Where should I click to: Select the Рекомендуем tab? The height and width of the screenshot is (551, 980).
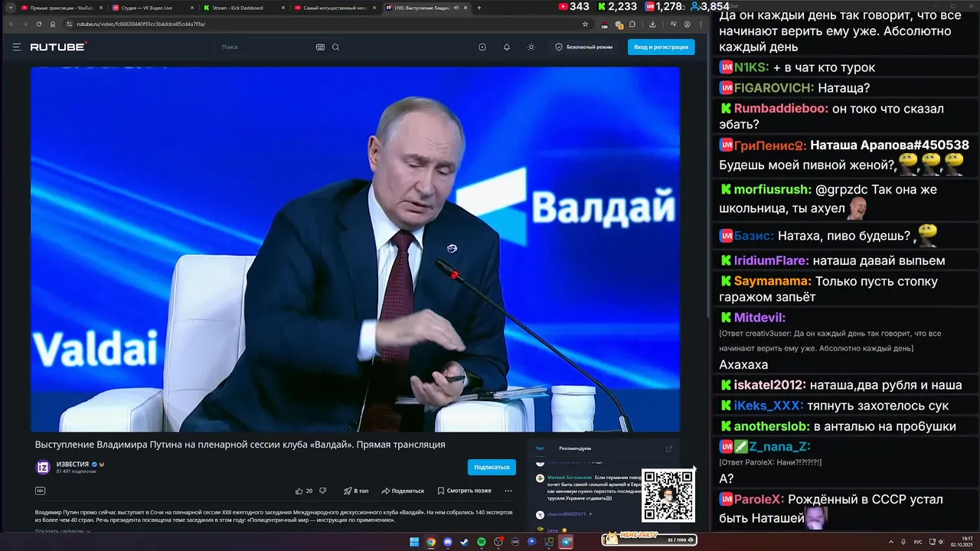click(575, 448)
